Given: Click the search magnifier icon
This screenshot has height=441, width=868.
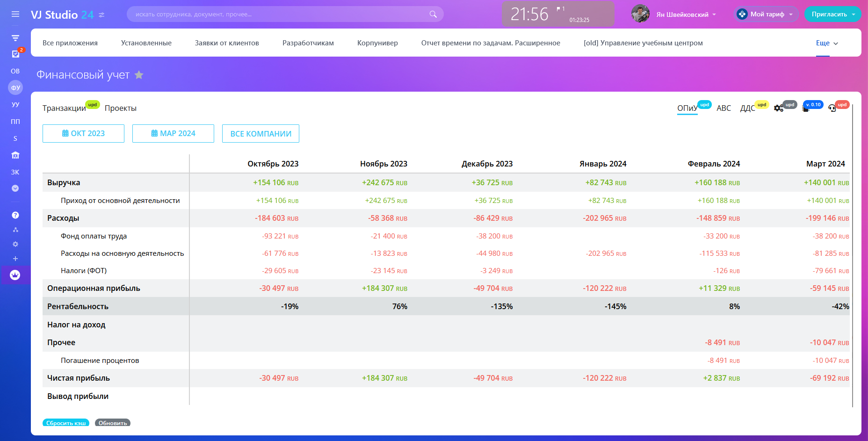Looking at the screenshot, I should tap(433, 14).
